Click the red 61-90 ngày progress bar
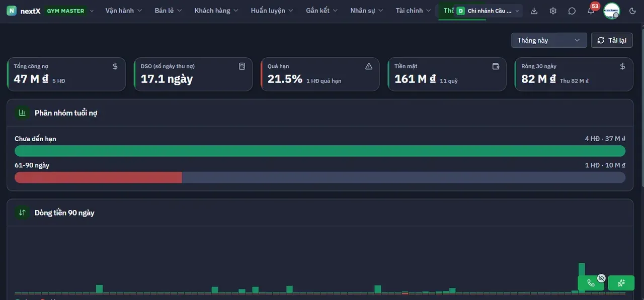This screenshot has width=644, height=300. pos(98,177)
